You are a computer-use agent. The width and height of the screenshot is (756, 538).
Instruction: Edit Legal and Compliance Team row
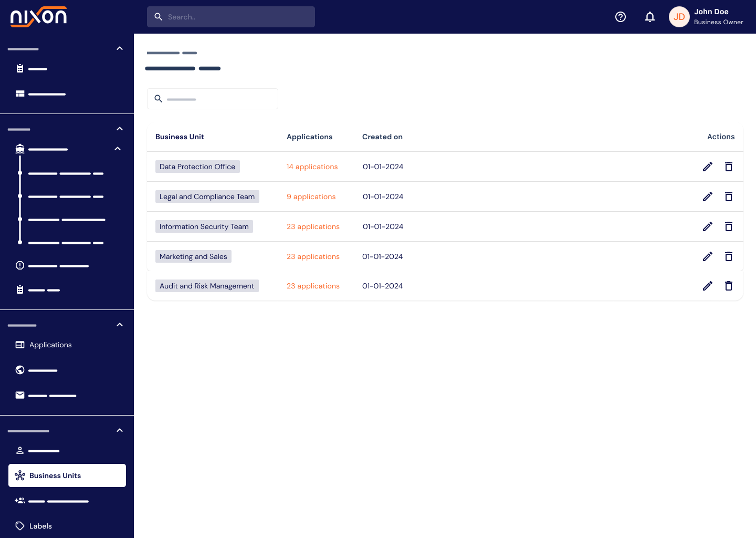tap(708, 196)
